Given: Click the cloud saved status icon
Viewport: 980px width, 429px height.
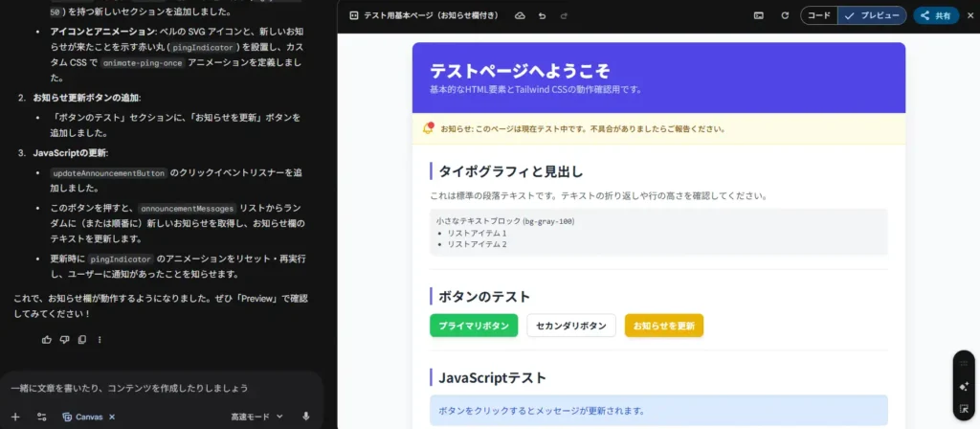Looking at the screenshot, I should tap(520, 15).
